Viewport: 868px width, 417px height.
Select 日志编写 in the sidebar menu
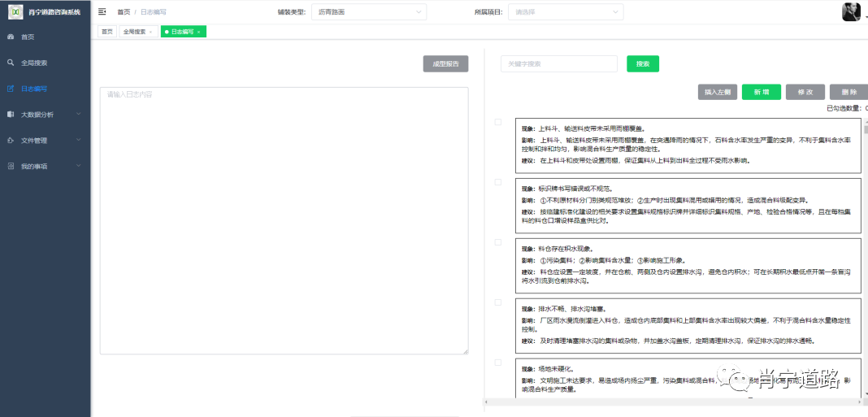pyautogui.click(x=46, y=89)
